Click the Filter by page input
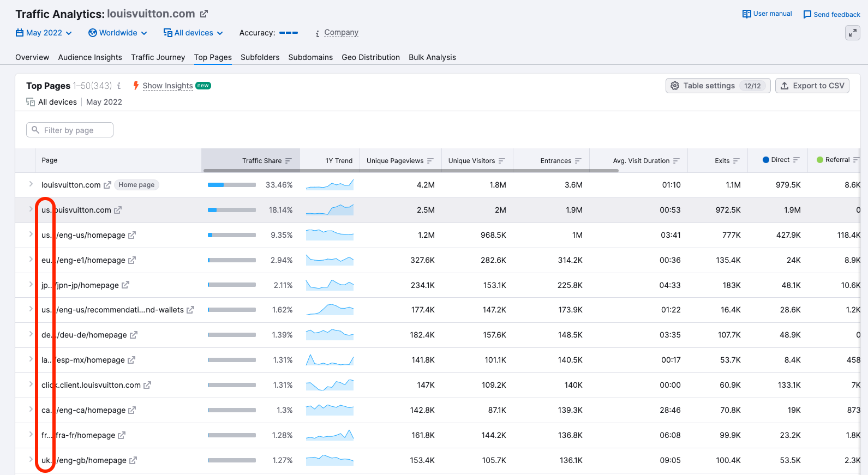 [70, 130]
